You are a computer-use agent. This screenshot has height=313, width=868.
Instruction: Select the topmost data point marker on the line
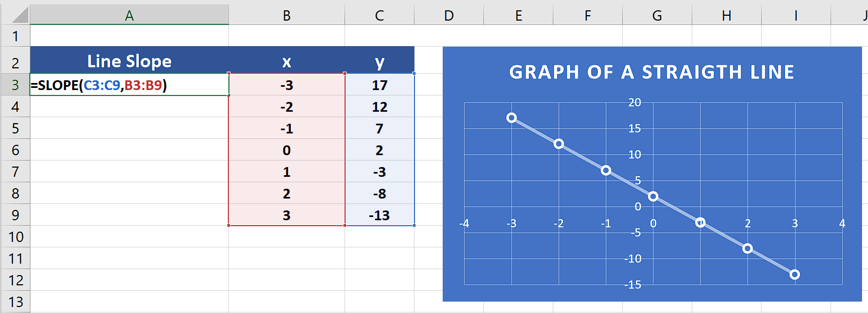tap(512, 117)
